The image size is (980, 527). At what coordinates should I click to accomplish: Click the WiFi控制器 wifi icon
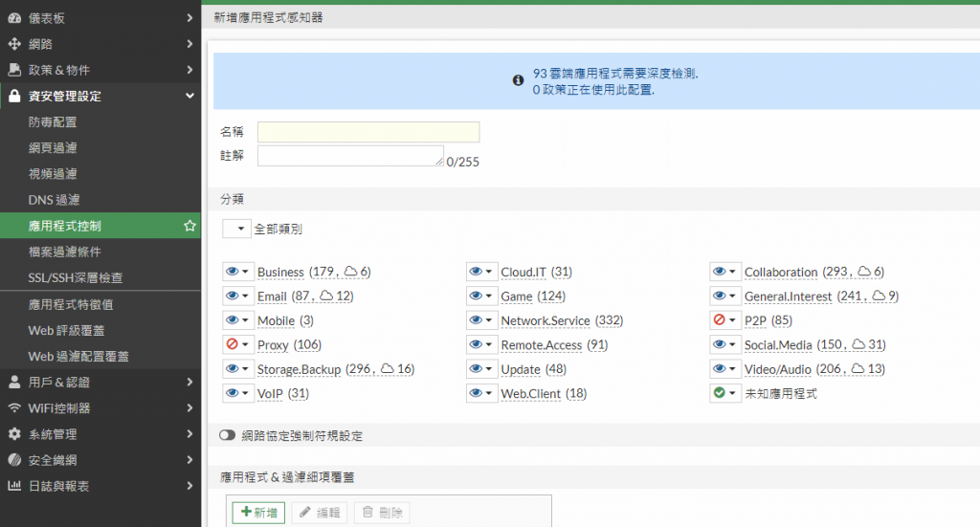pyautogui.click(x=14, y=408)
